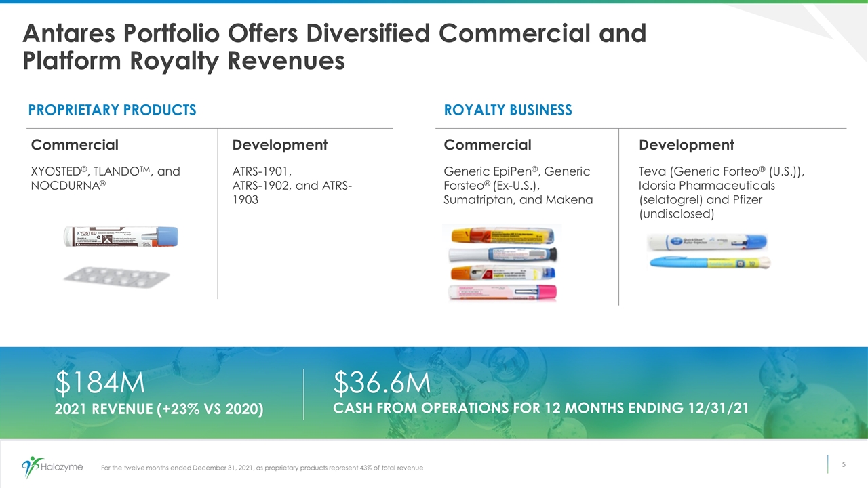This screenshot has width=868, height=488.
Task: Click the 'Generic EpiPen, Generic Forsteo' product list
Action: pyautogui.click(x=518, y=186)
